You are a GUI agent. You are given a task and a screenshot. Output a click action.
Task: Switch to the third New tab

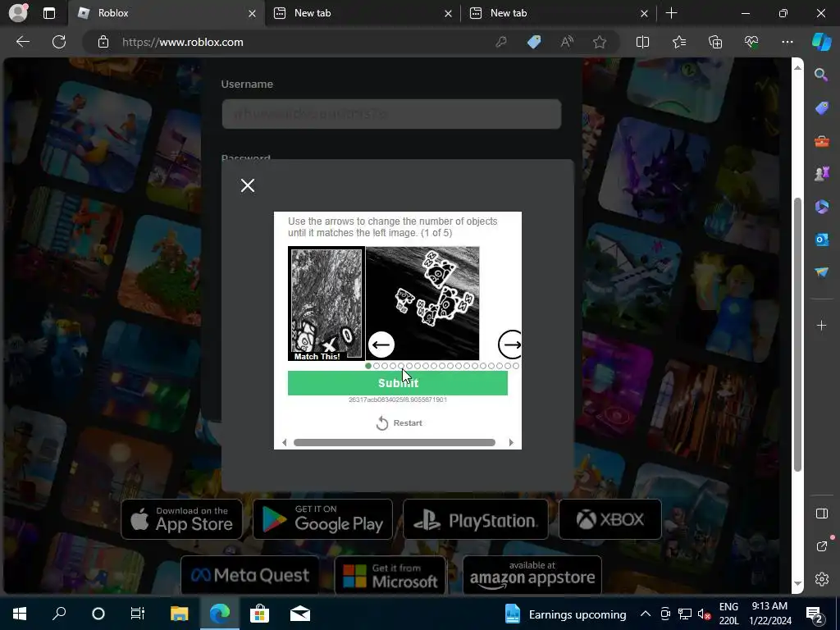click(x=559, y=13)
